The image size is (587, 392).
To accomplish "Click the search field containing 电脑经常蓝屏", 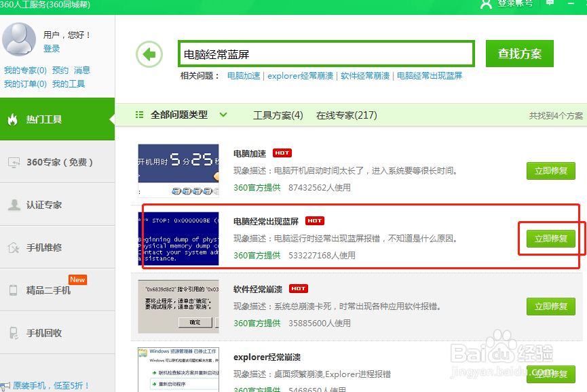I will tap(326, 54).
